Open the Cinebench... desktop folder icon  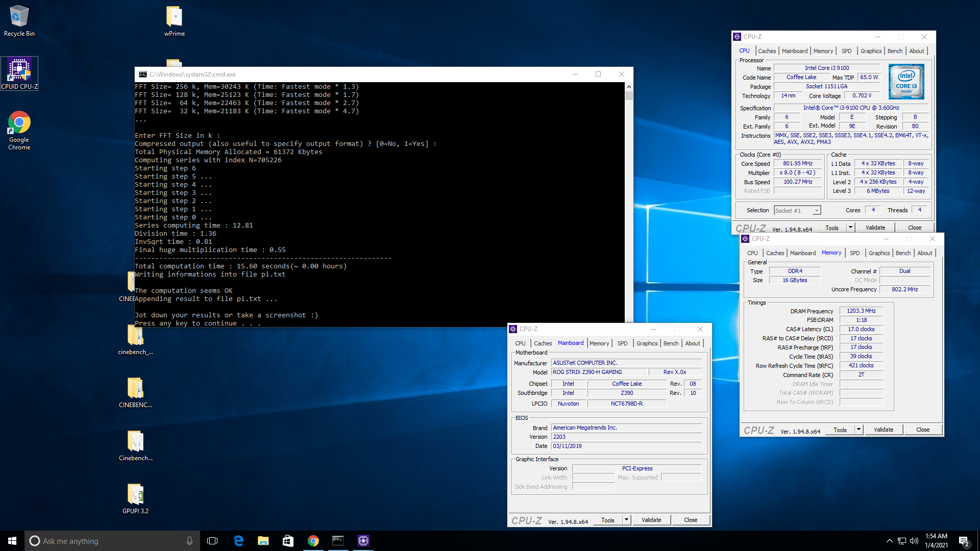point(135,445)
